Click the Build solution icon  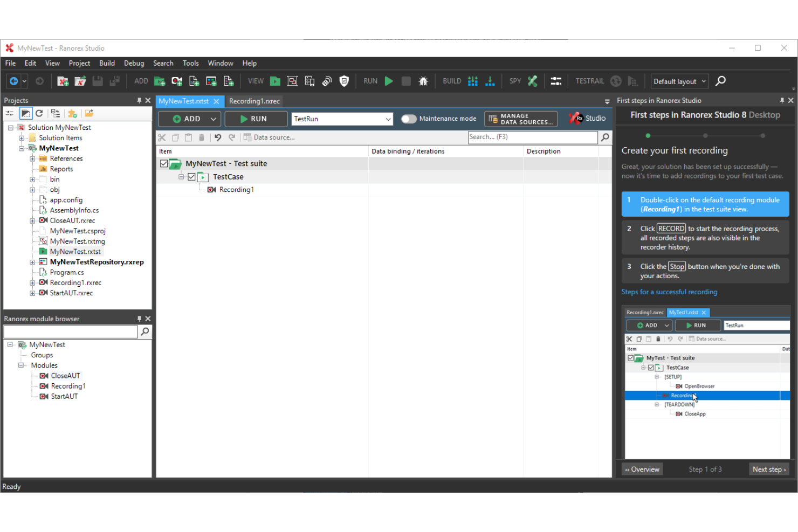tap(473, 81)
